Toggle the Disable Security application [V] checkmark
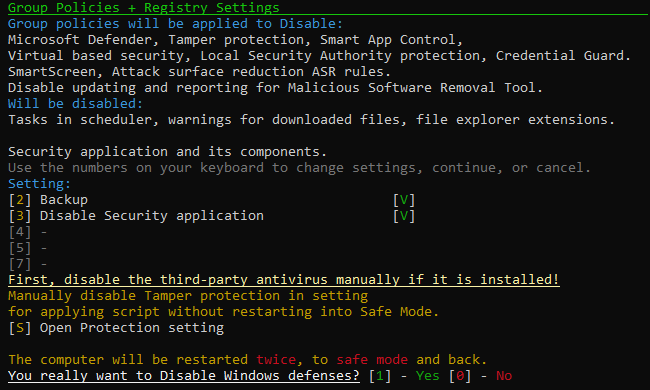 tap(404, 216)
